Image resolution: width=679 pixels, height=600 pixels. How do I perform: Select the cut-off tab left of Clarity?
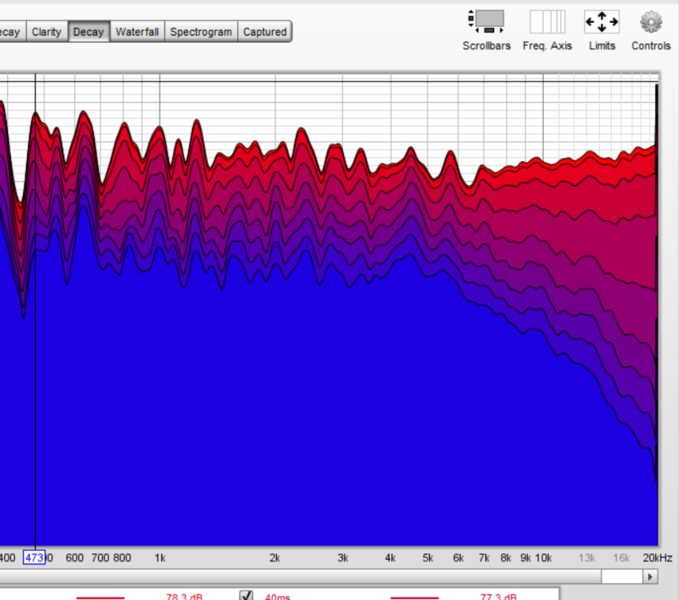click(10, 32)
